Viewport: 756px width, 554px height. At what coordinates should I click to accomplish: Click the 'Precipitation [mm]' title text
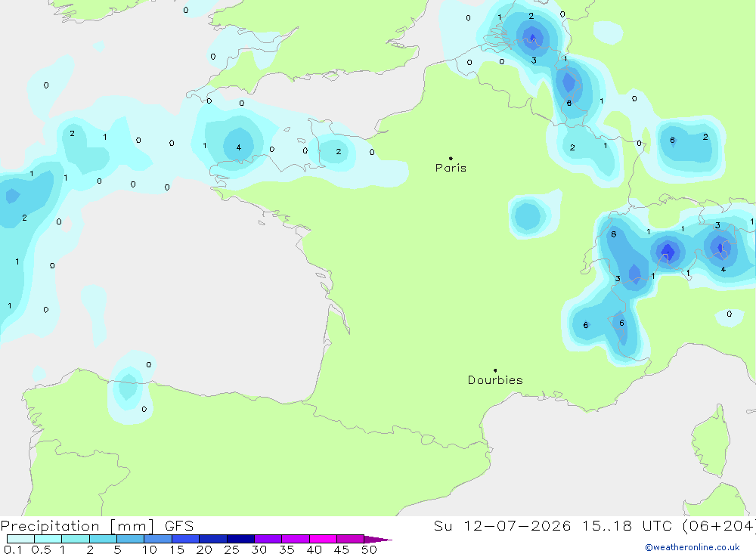[77, 525]
